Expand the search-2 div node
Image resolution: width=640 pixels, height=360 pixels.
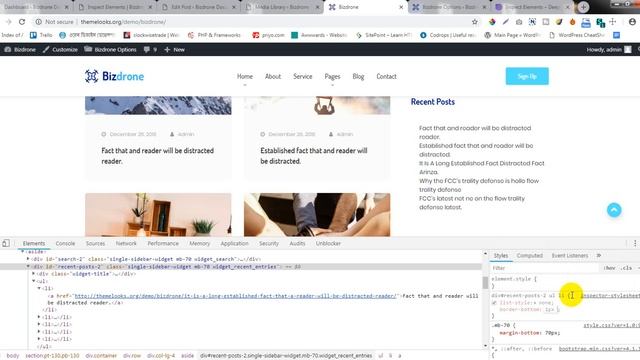tap(28, 259)
